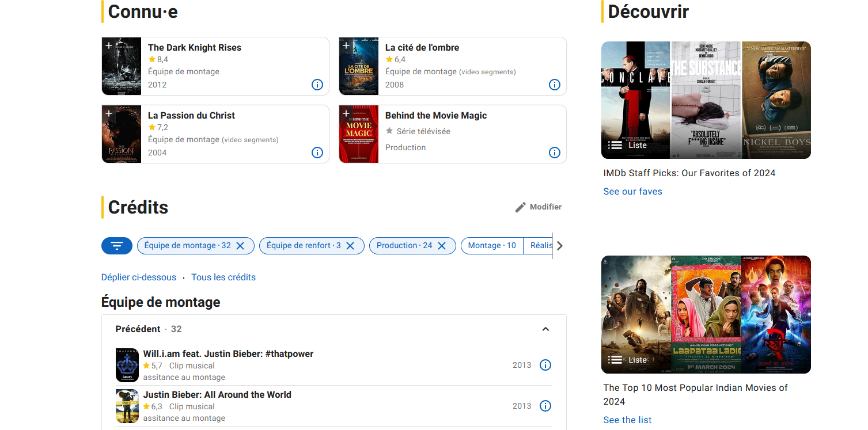The width and height of the screenshot is (868, 430).
Task: Click the pencil Modifier icon
Action: tap(521, 207)
